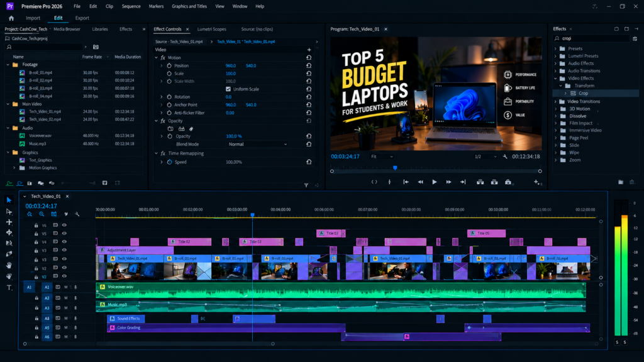Open the Markers menu

click(x=156, y=6)
